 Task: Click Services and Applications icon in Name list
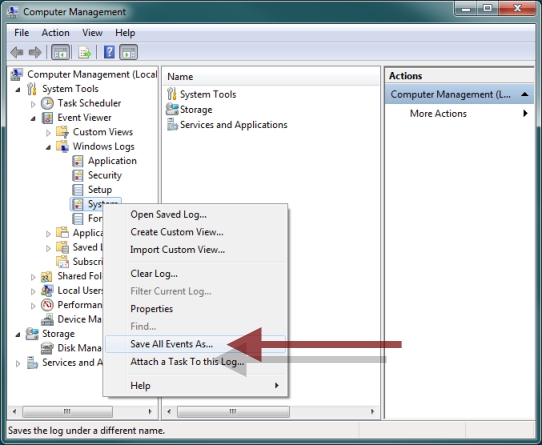point(172,124)
